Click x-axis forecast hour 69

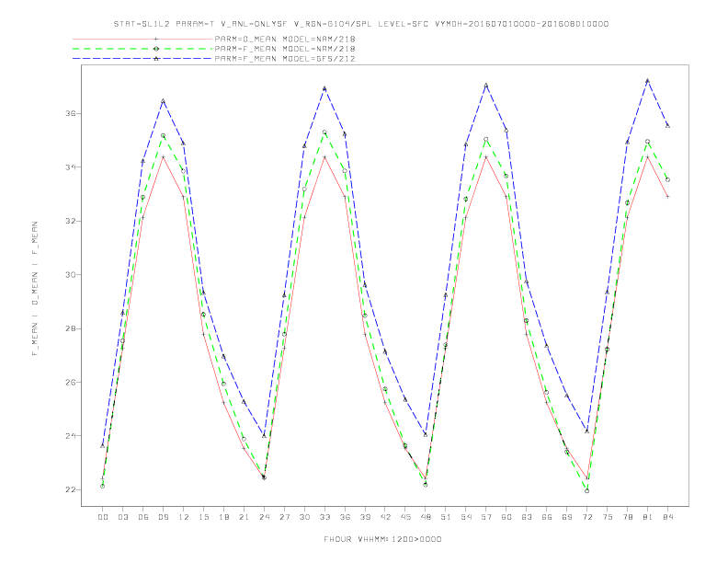pos(567,517)
